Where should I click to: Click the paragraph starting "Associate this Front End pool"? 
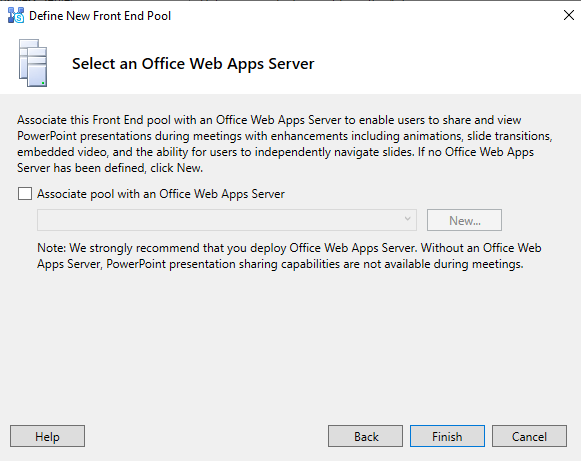pos(285,144)
